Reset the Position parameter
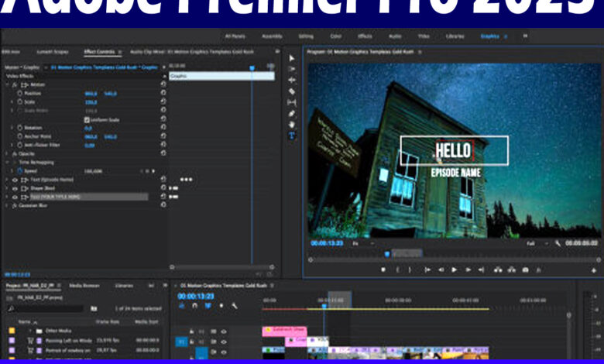This screenshot has width=604, height=364. [x=163, y=93]
